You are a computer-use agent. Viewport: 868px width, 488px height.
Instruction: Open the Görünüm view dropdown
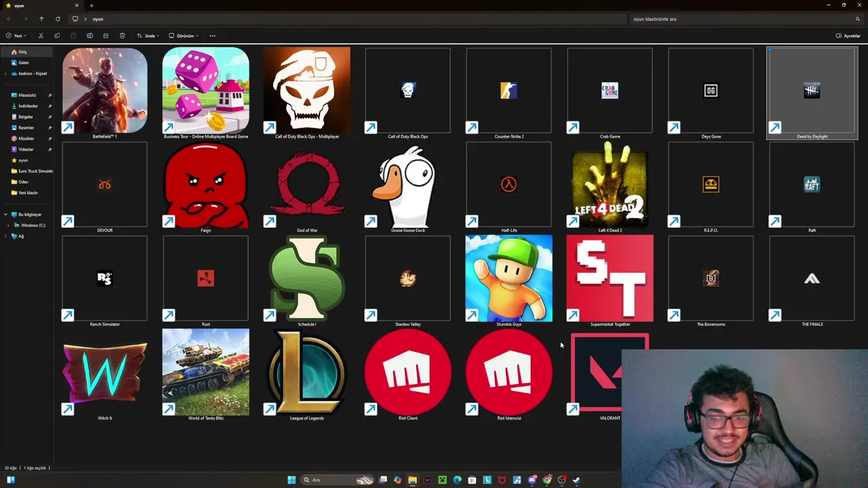click(x=183, y=36)
